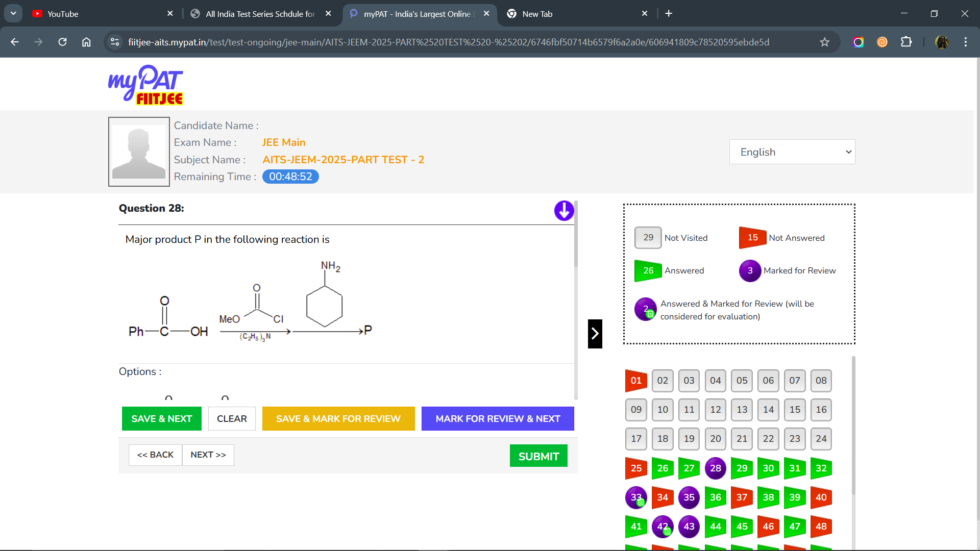This screenshot has width=980, height=551.
Task: Go to browser home page
Action: coord(86,42)
